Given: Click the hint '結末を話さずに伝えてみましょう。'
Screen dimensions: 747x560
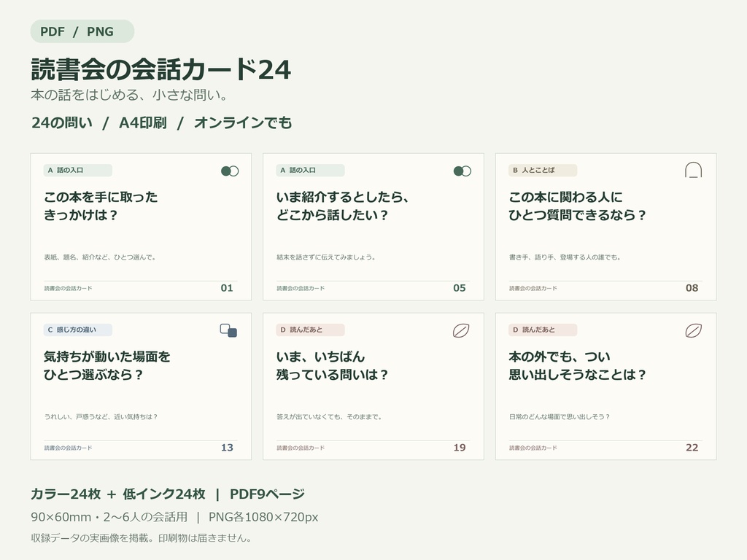Looking at the screenshot, I should coord(326,257).
